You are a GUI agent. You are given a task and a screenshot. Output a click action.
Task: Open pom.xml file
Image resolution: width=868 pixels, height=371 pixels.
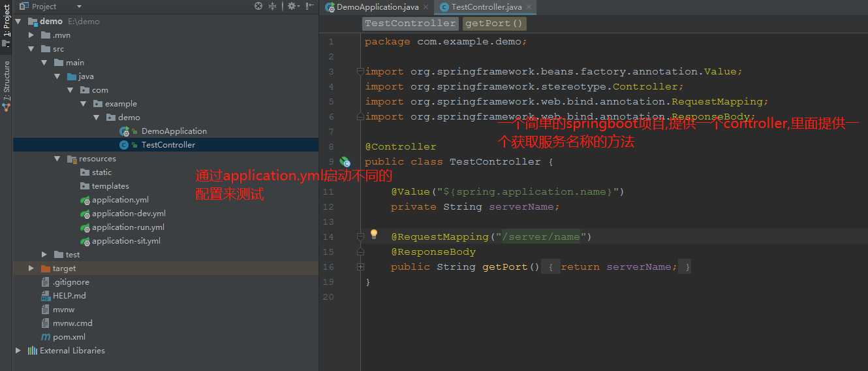tap(69, 336)
